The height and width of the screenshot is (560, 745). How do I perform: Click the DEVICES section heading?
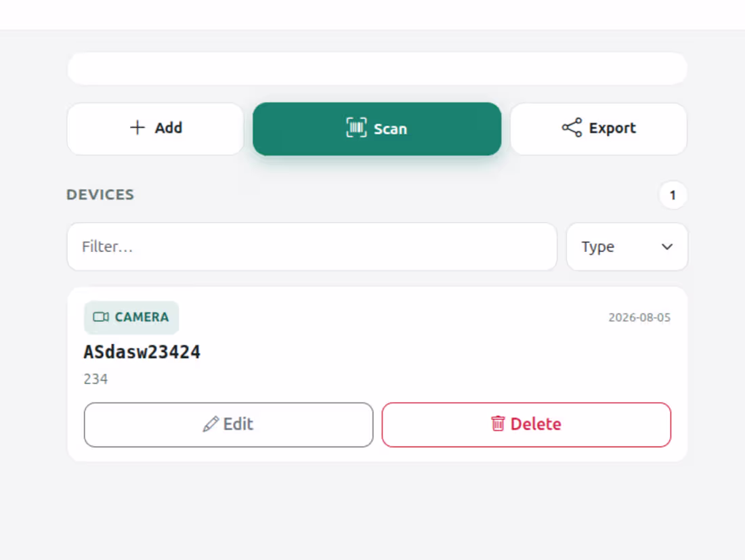coord(100,195)
